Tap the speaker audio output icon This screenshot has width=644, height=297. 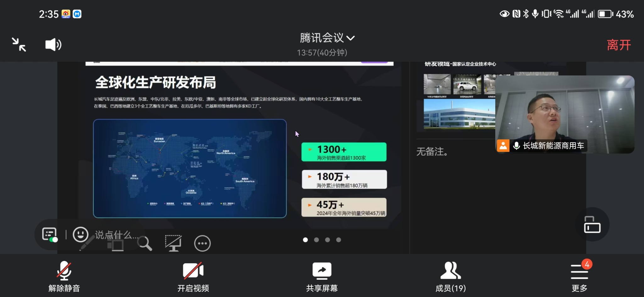click(x=53, y=45)
